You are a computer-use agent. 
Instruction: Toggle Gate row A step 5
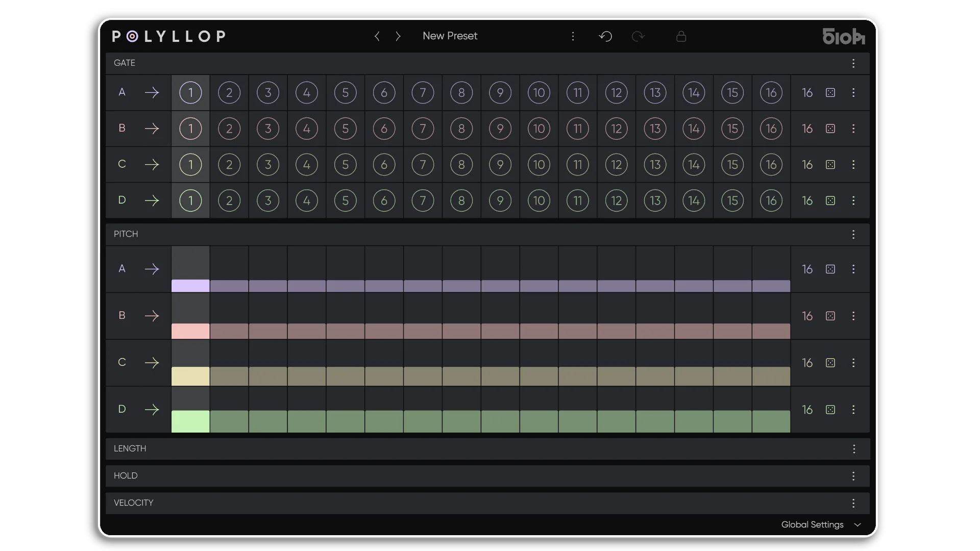[346, 93]
